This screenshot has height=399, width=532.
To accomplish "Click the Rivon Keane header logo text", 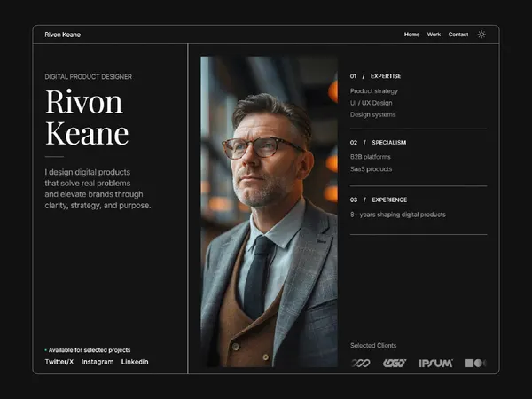I will [62, 35].
